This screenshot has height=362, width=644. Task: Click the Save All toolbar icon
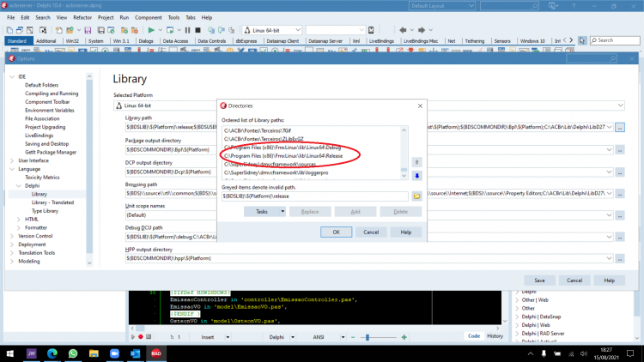point(100,30)
